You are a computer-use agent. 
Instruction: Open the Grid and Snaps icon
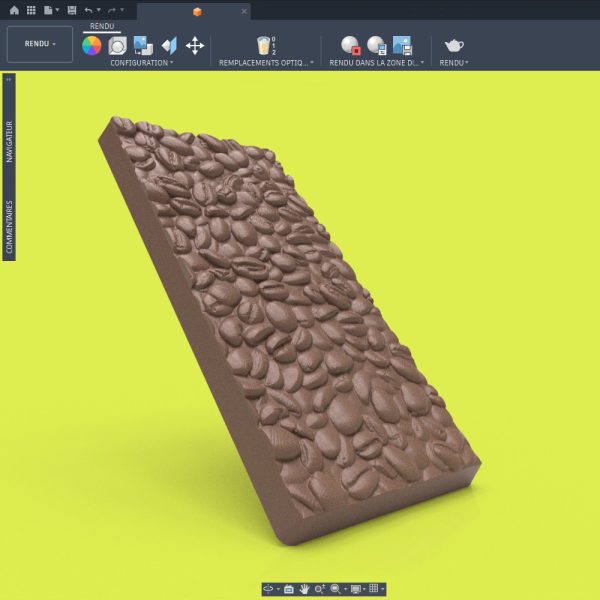click(x=374, y=589)
